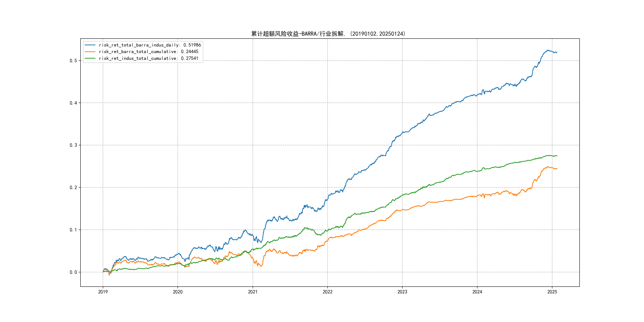Click the 2024 x-axis tick label
This screenshot has height=322, width=644.
(477, 292)
